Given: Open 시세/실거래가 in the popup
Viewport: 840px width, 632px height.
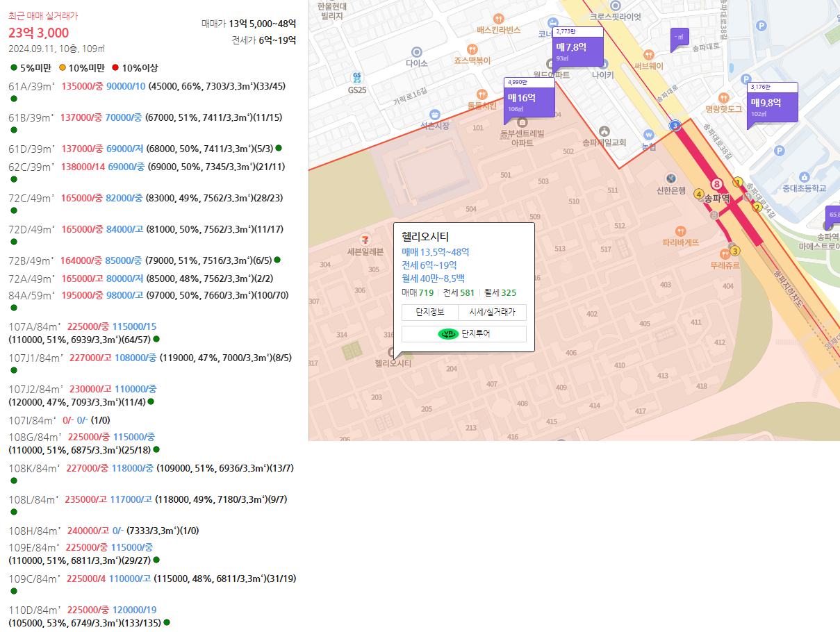Looking at the screenshot, I should 492,313.
